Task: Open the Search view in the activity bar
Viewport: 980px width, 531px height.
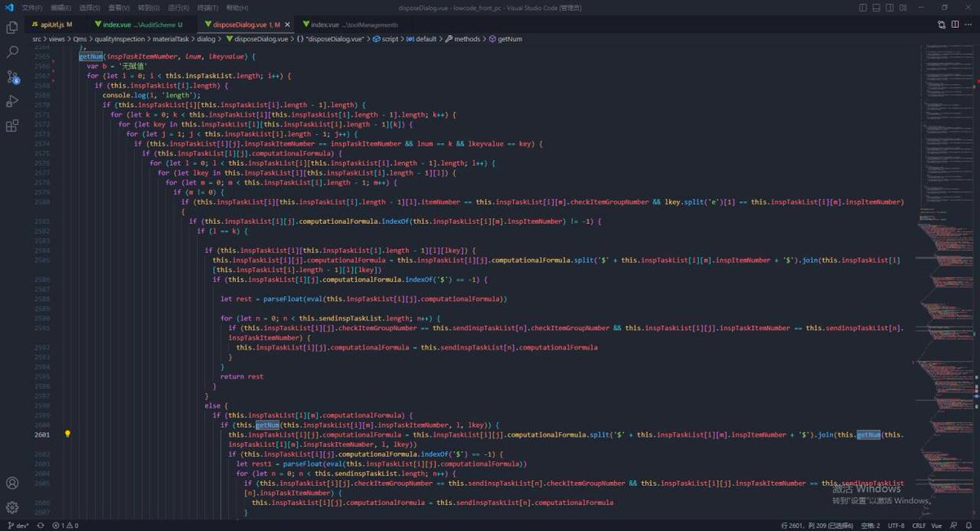Action: click(x=12, y=51)
